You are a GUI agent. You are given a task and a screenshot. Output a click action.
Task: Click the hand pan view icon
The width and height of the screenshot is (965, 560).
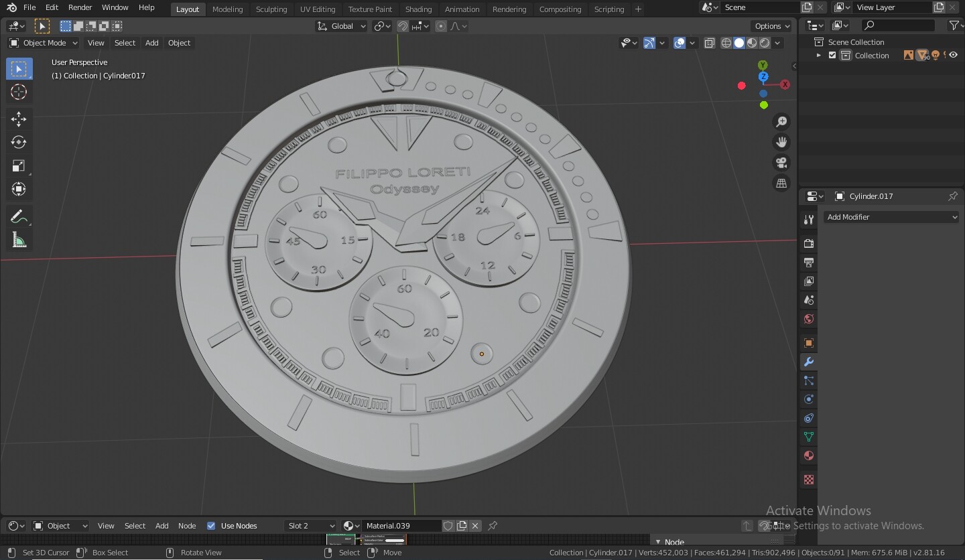(x=781, y=142)
